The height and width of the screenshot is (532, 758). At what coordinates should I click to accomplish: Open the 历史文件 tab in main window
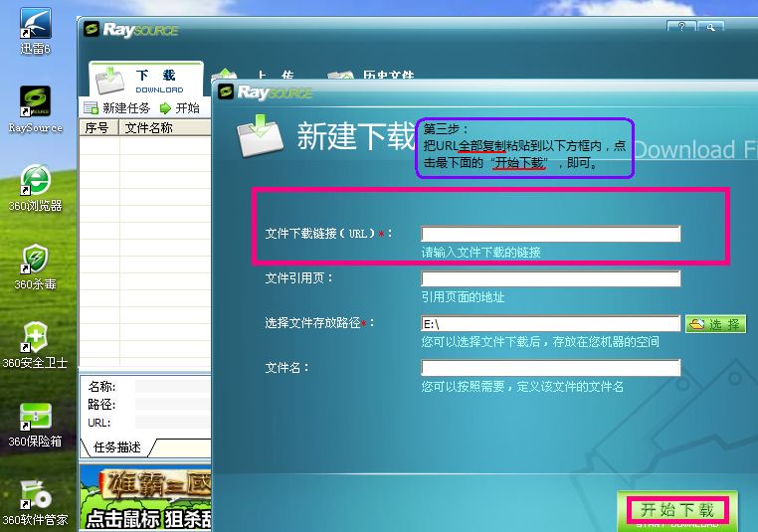371,75
